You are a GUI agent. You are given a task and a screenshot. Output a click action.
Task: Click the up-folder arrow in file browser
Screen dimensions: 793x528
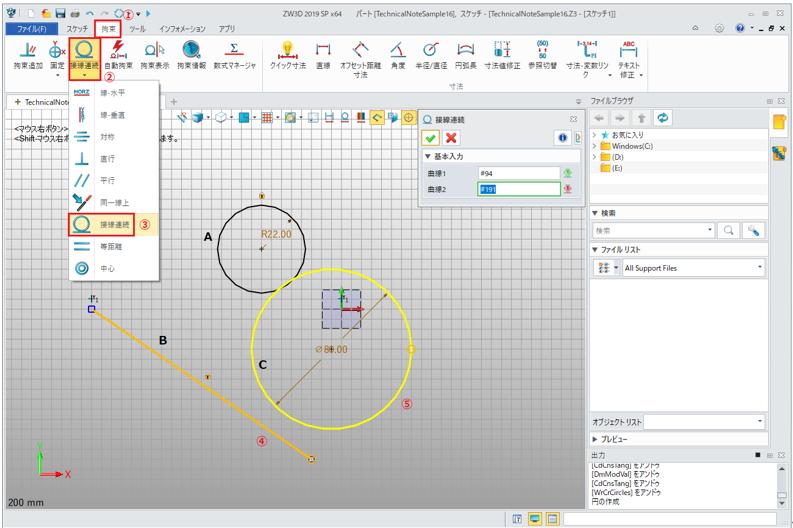(641, 118)
